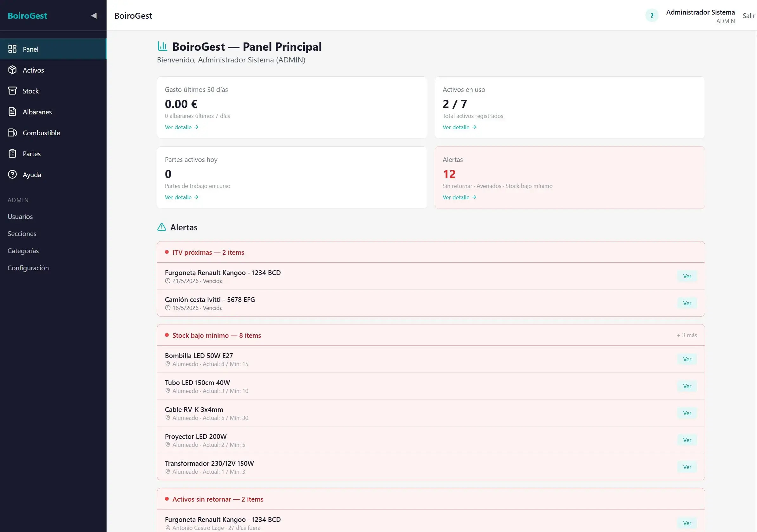
Task: Open Secciones admin page
Action: (x=22, y=234)
